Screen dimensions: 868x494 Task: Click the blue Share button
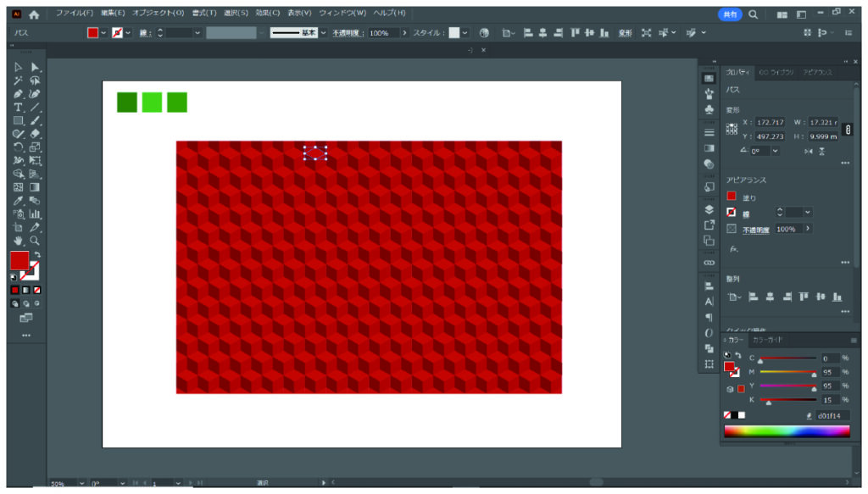click(x=730, y=14)
